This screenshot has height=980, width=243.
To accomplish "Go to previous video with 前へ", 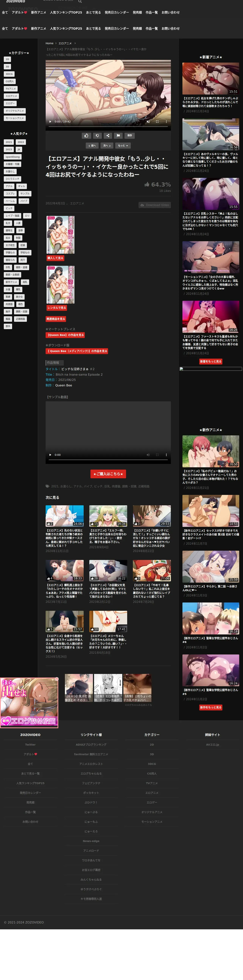I will [92, 146].
